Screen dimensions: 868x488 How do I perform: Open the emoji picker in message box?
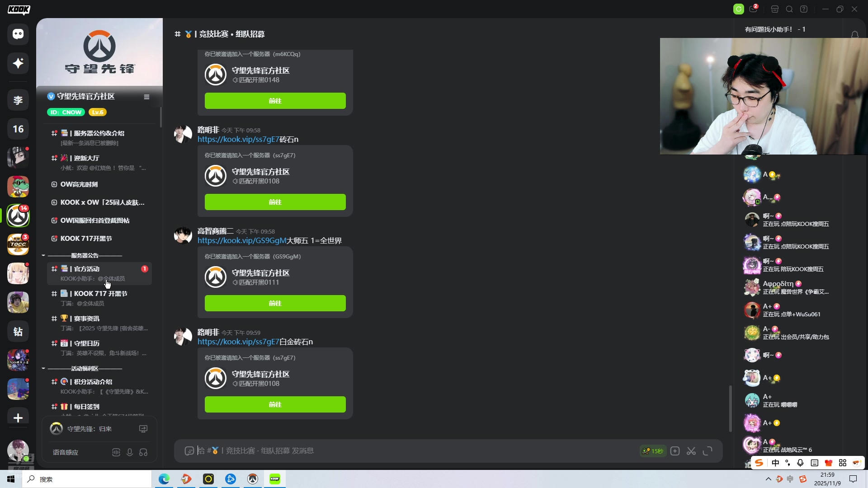coord(189,451)
